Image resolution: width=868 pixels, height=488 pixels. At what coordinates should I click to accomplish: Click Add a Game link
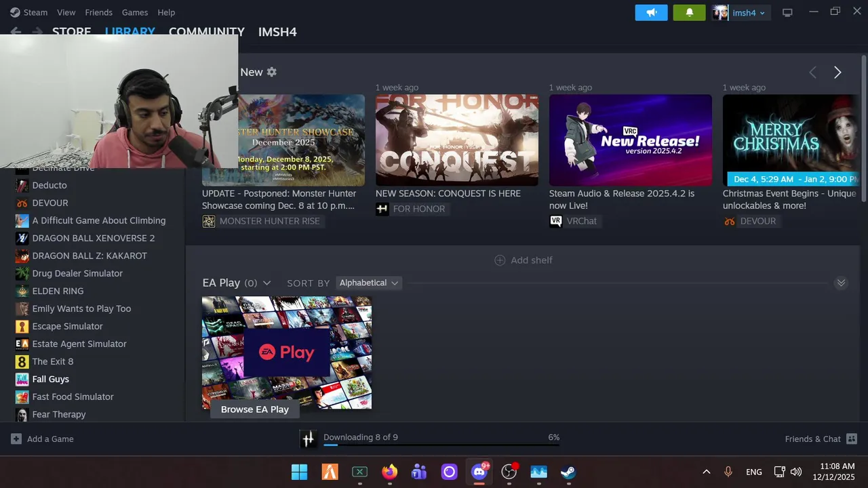tap(50, 439)
